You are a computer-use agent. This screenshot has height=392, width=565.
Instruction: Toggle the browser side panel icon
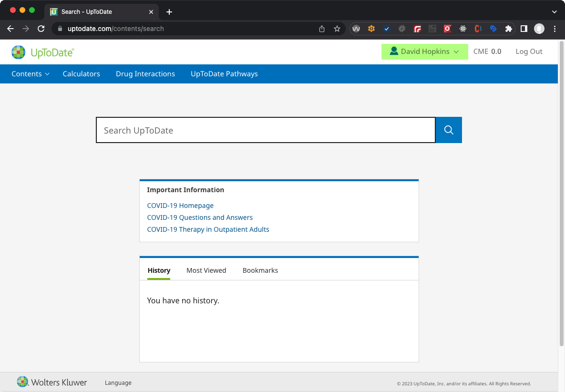click(524, 29)
